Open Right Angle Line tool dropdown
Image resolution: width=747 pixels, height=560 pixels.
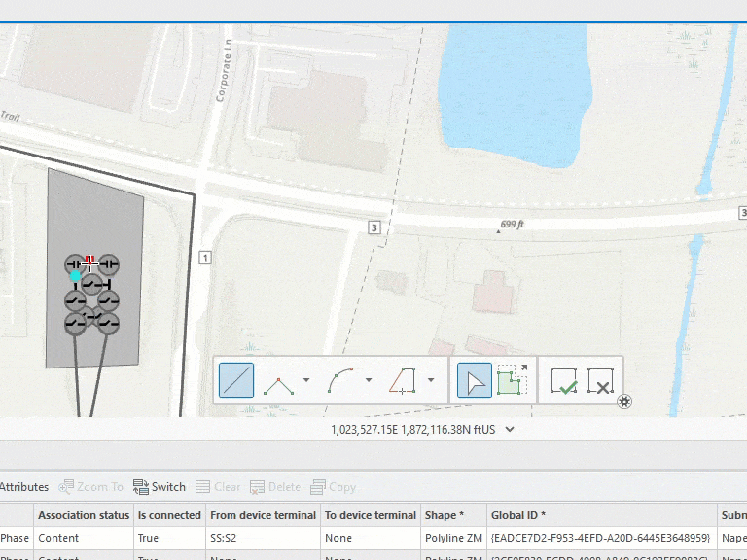tap(306, 380)
